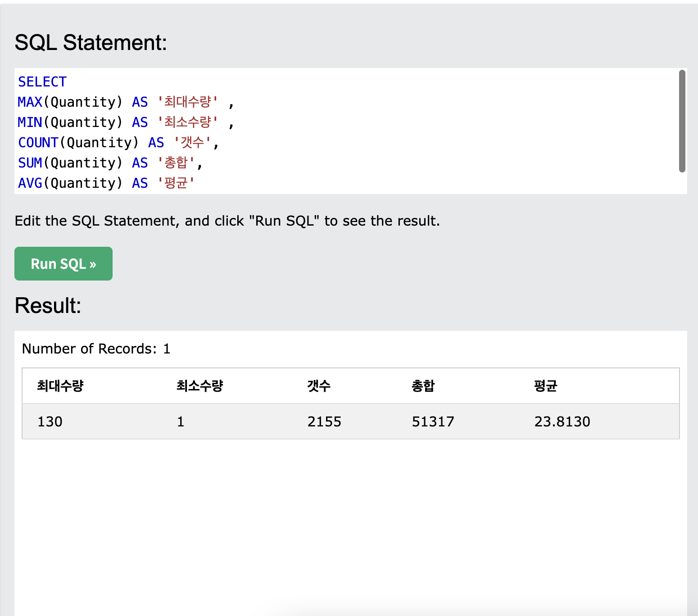Click the Run SQL button
Image resolution: width=698 pixels, height=616 pixels.
(63, 263)
